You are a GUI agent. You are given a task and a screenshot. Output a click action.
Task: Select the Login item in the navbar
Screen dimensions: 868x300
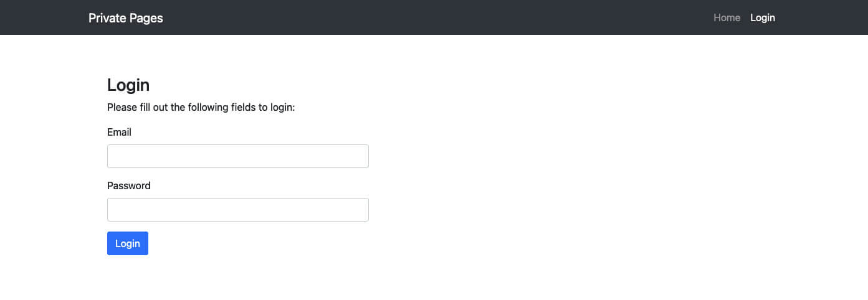pos(763,17)
